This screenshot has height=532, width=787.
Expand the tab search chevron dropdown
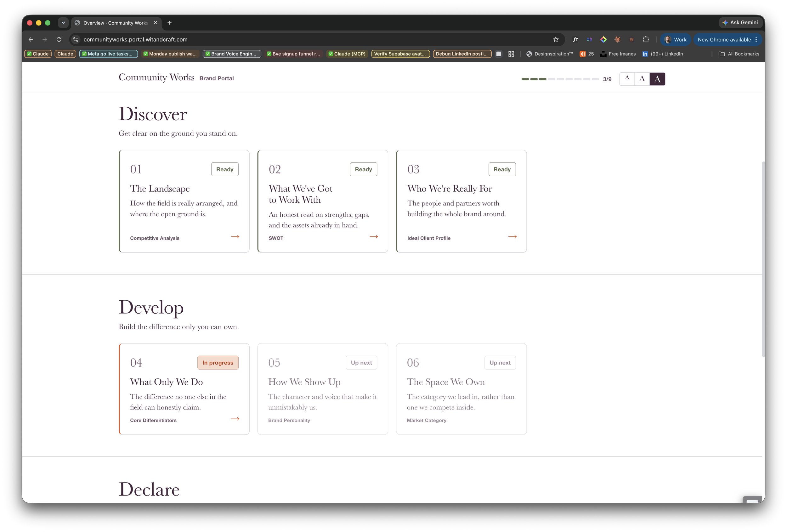point(63,23)
